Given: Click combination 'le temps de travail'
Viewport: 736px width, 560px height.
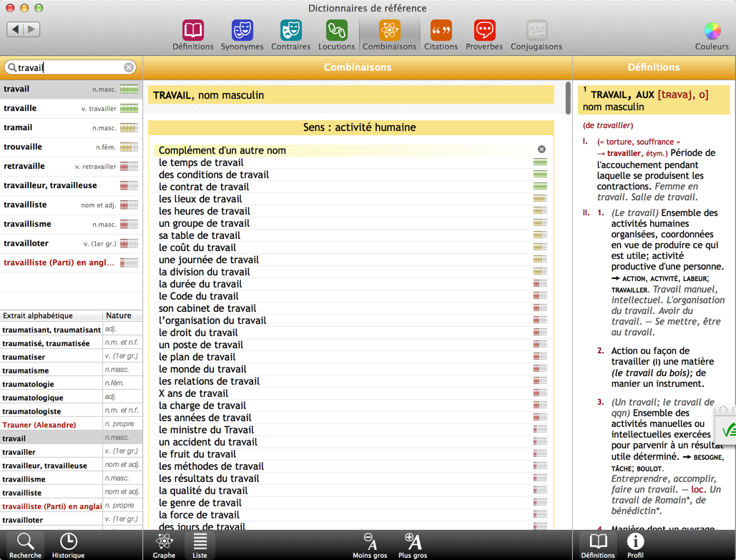Looking at the screenshot, I should [x=201, y=162].
